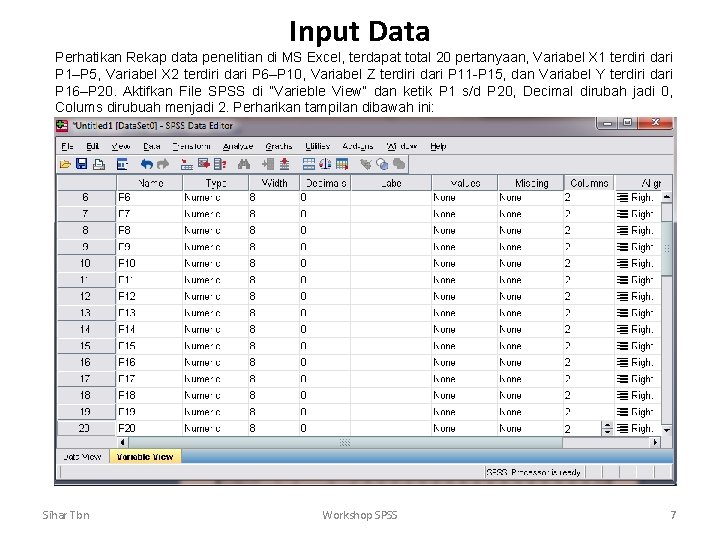The image size is (720, 540).
Task: Click the Insert Cases toolbar icon
Action: coord(268,164)
